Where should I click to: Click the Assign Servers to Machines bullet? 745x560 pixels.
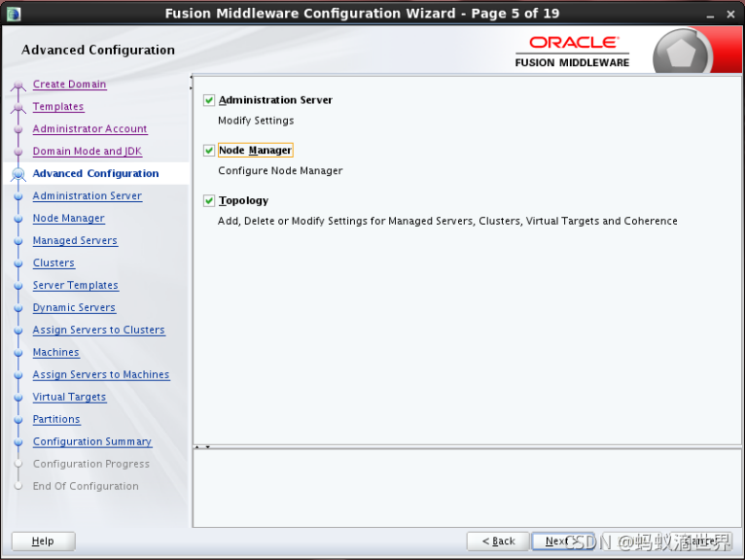pos(18,374)
